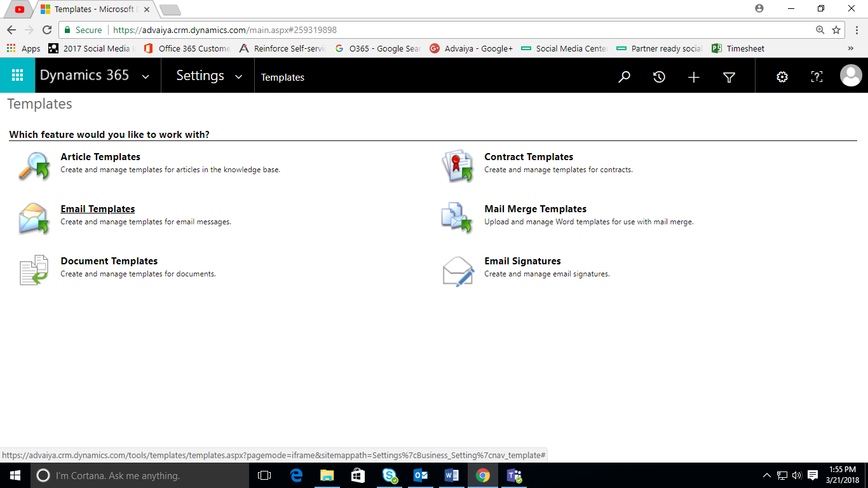
Task: Open the Document Templates link
Action: [109, 261]
